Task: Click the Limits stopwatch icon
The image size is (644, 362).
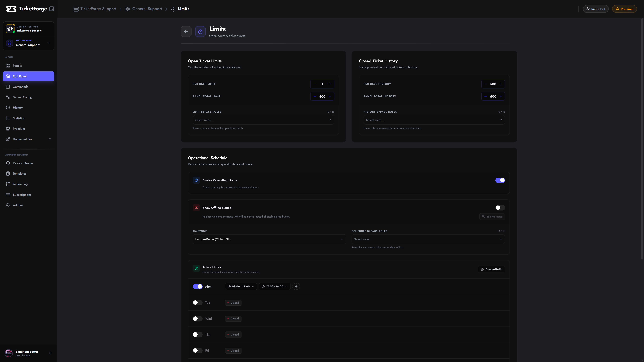Action: [x=200, y=32]
